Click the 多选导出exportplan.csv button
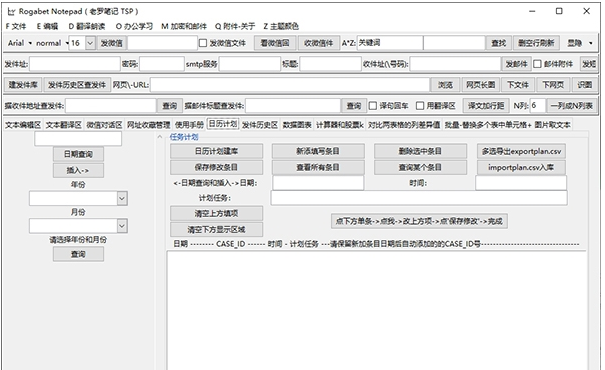The image size is (605, 370). coord(522,151)
